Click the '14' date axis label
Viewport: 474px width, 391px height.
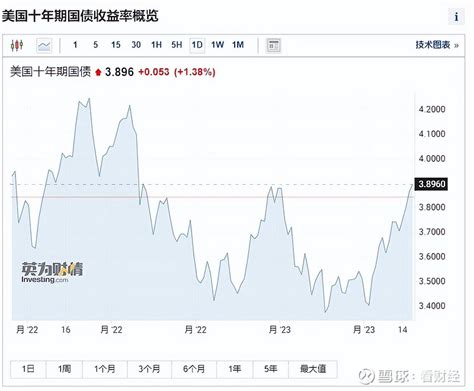click(403, 330)
